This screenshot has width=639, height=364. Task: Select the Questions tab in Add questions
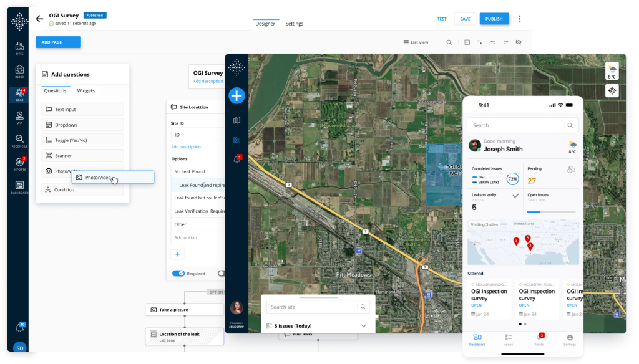(55, 91)
